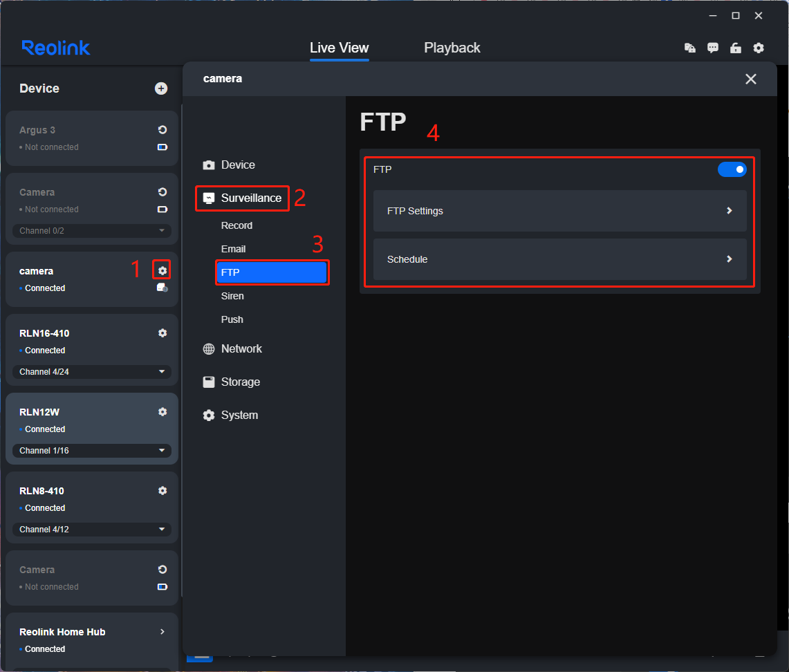Select the FTP item in the sidebar
789x672 pixels.
272,272
